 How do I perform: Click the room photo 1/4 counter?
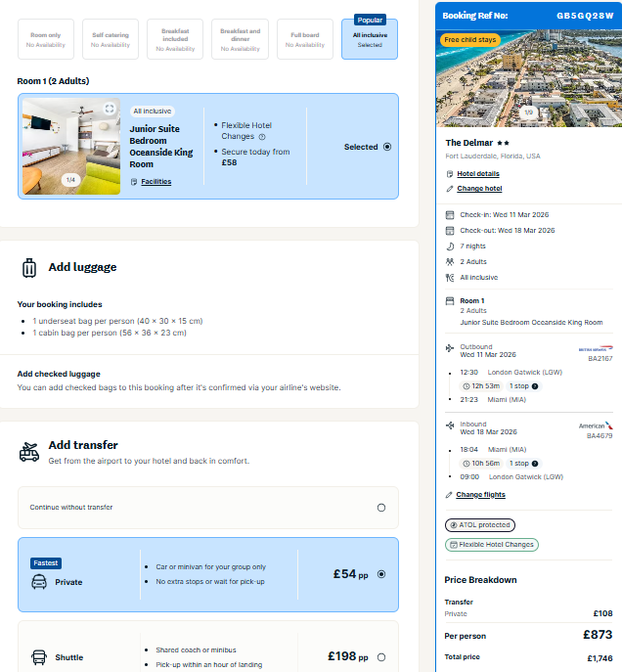coord(70,180)
